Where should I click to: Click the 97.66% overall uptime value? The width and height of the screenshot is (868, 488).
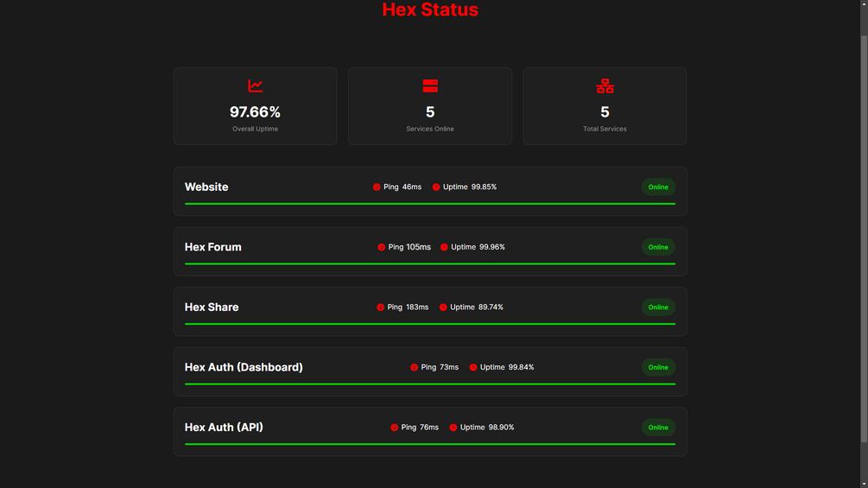[255, 112]
